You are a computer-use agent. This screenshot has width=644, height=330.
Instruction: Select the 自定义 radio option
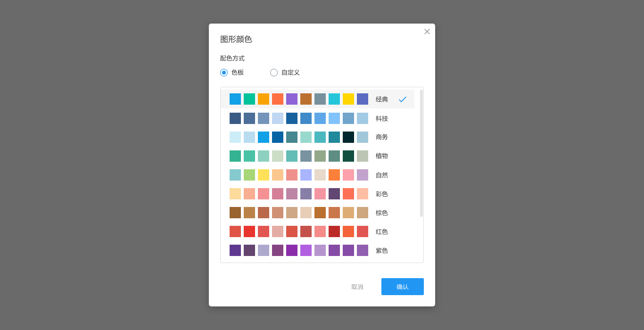click(274, 73)
